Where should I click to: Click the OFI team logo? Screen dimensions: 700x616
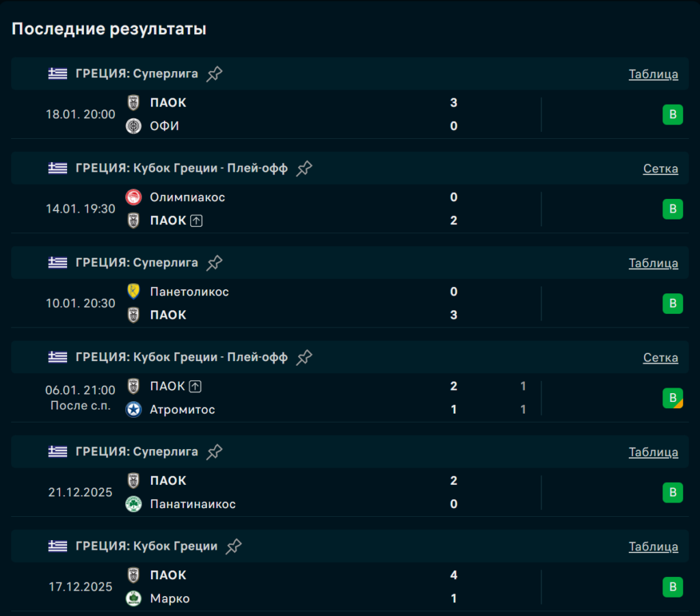pyautogui.click(x=133, y=126)
